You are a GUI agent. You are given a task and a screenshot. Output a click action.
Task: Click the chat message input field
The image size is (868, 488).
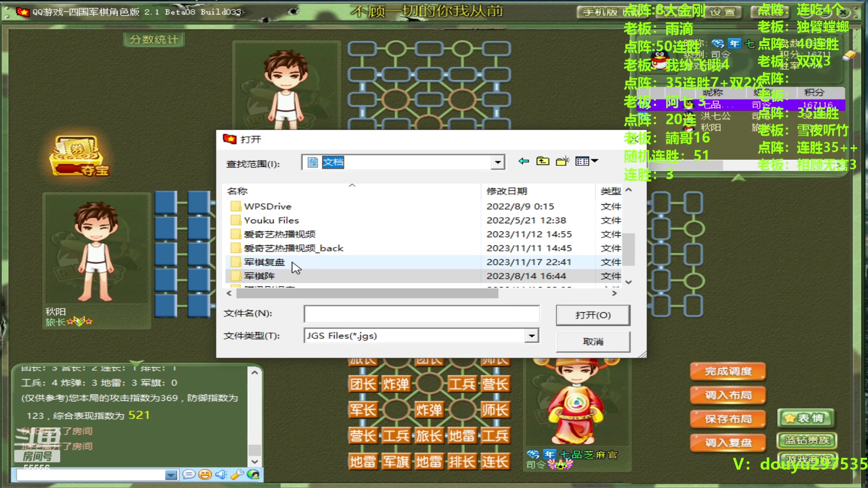91,475
